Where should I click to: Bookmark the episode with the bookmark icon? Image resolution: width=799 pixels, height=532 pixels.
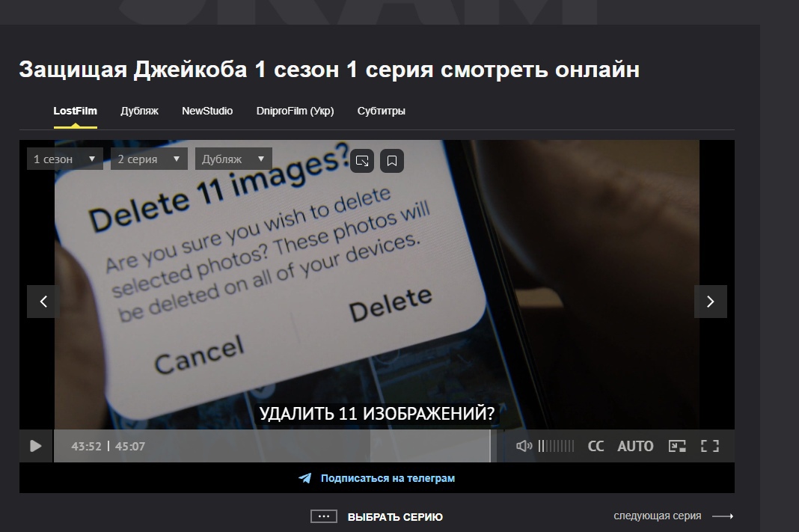[x=392, y=161]
